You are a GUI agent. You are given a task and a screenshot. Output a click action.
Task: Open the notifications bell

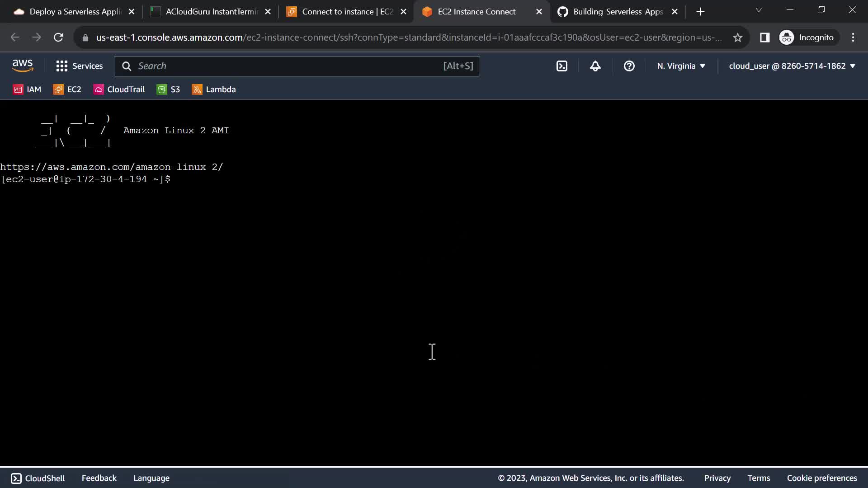coord(595,66)
